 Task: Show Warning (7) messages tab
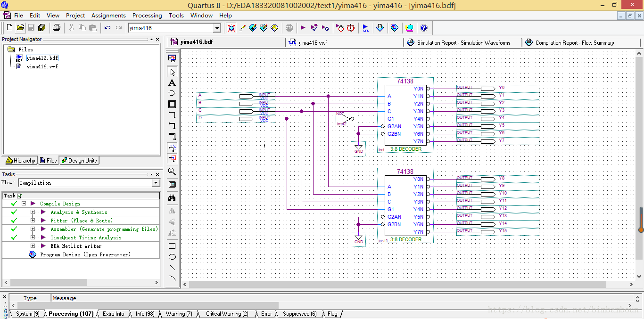(x=179, y=314)
